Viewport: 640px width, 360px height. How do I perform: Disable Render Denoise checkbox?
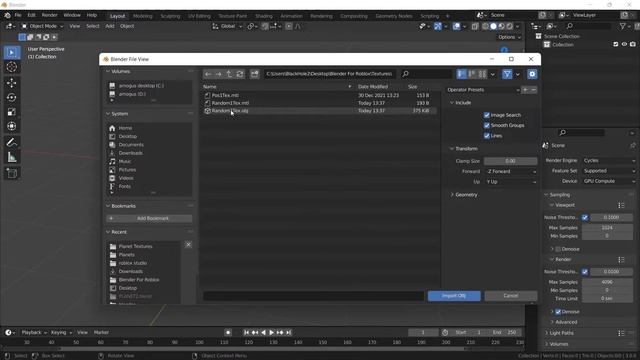point(558,311)
